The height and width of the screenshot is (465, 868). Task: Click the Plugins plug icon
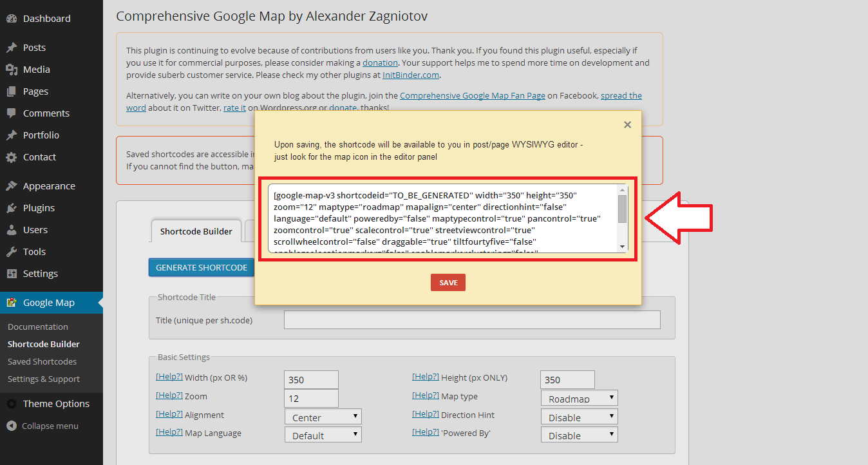[x=12, y=208]
